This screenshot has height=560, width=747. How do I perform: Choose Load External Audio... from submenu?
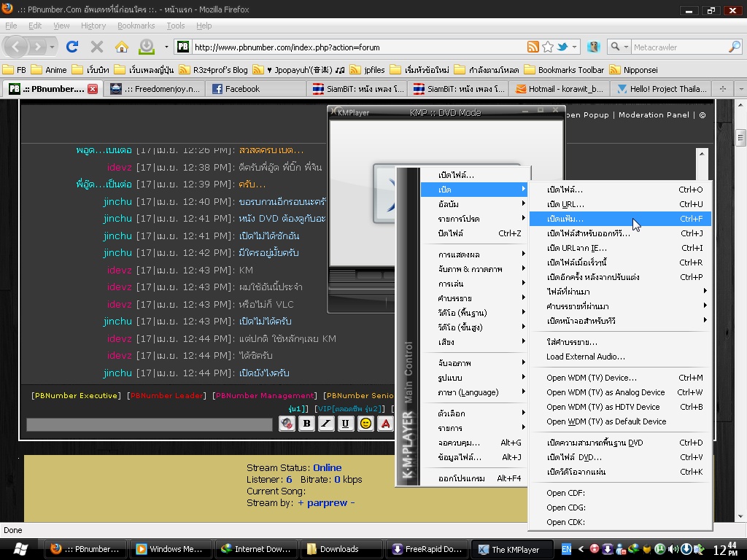click(586, 357)
